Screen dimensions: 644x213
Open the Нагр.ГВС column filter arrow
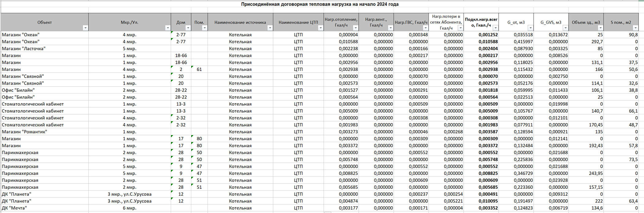point(425,28)
